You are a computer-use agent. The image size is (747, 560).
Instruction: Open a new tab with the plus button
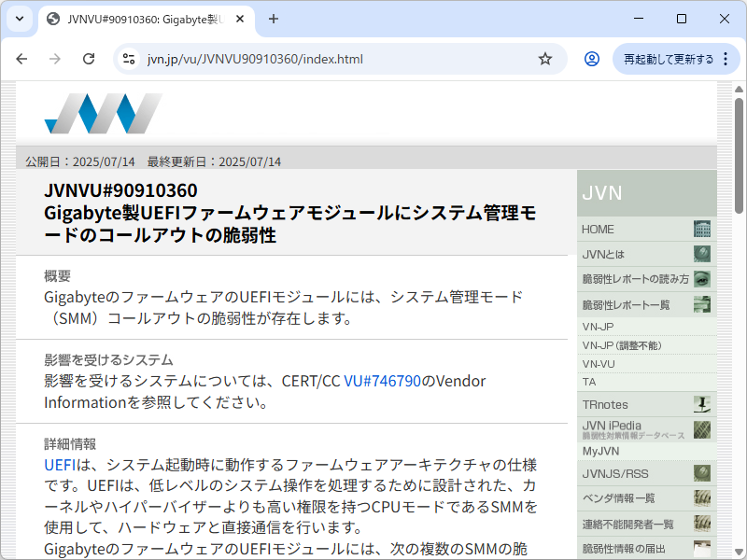(x=271, y=19)
